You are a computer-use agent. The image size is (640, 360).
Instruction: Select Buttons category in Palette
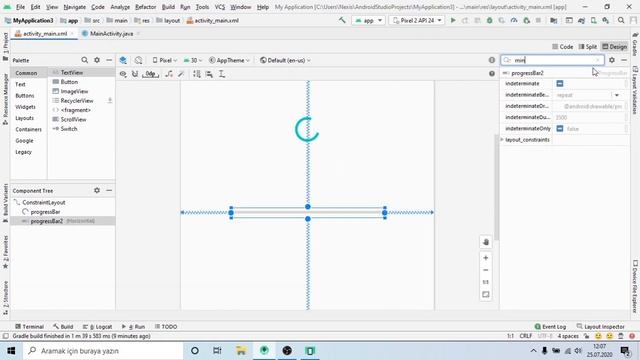(24, 96)
